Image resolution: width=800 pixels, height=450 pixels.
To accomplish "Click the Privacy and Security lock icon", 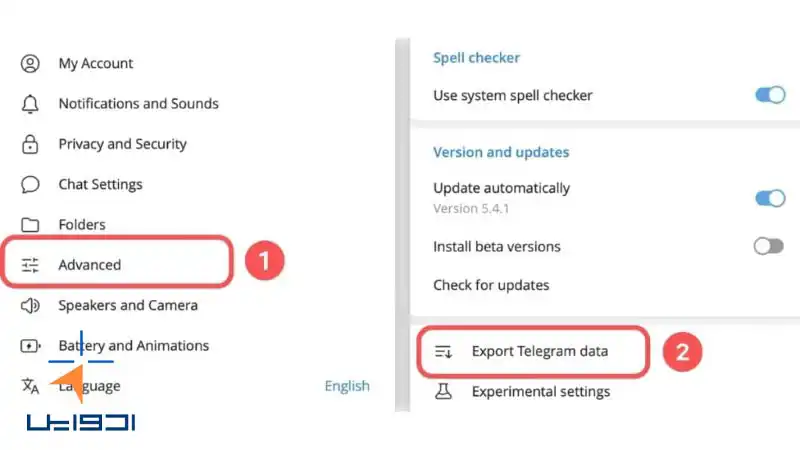I will click(x=30, y=144).
